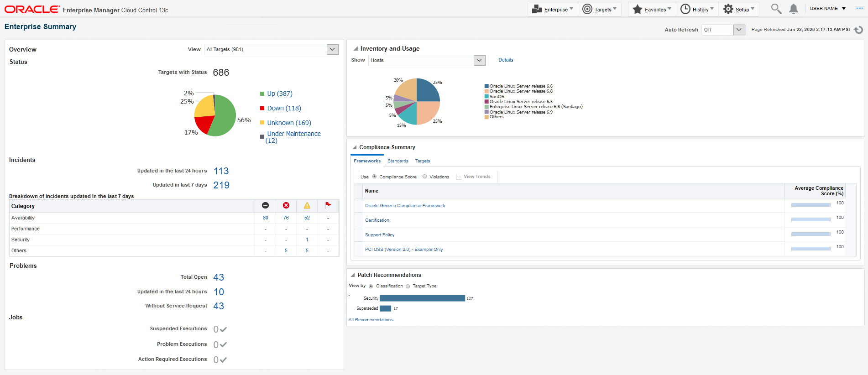Click the Fatal severity column icon
Viewport: 868px width, 375px height.
[x=265, y=205]
